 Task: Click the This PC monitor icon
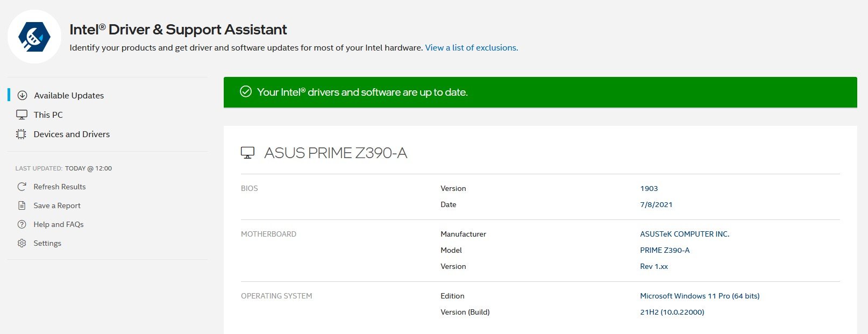click(x=22, y=115)
